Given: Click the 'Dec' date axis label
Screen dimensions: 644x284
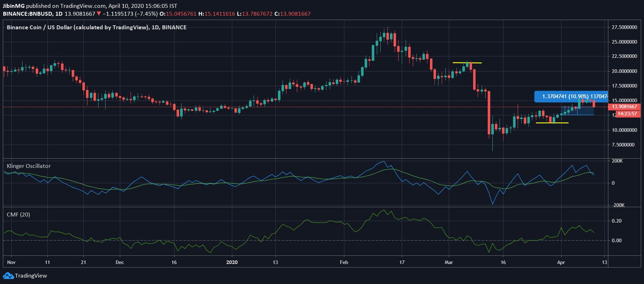Looking at the screenshot, I should 120,263.
